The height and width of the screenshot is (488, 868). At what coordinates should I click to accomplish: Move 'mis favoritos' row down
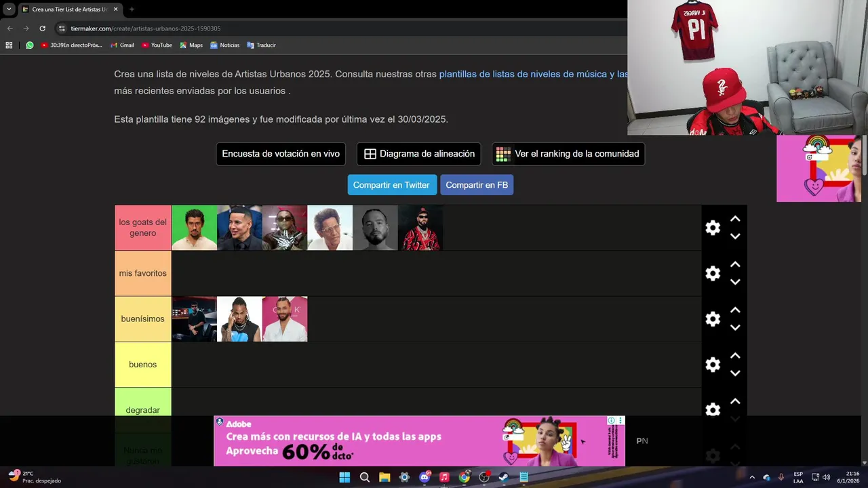pos(735,281)
